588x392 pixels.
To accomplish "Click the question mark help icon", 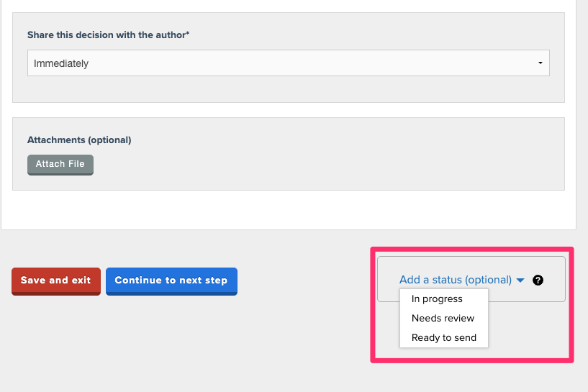I will coord(538,281).
